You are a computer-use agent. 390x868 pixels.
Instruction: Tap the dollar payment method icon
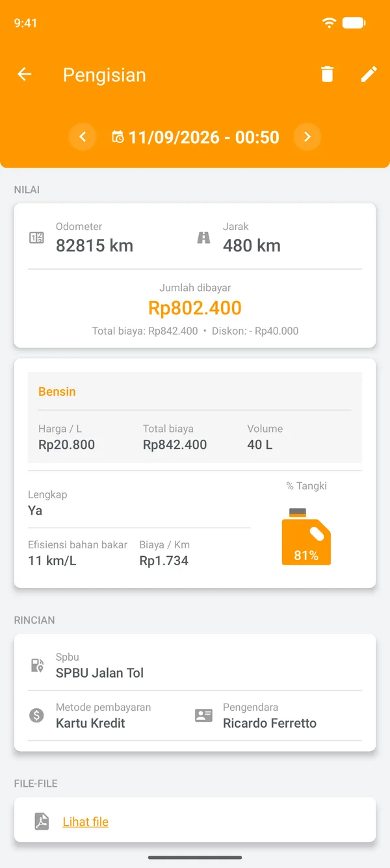[37, 715]
